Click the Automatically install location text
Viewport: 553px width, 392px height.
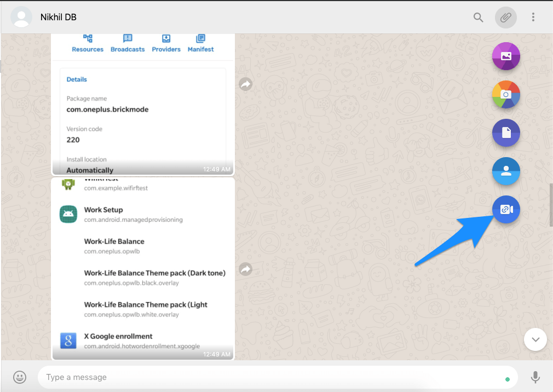tap(90, 170)
